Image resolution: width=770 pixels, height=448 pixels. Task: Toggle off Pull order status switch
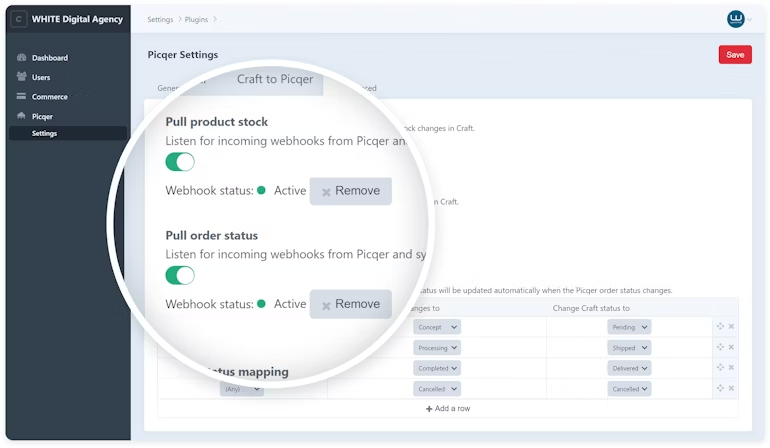coord(180,275)
